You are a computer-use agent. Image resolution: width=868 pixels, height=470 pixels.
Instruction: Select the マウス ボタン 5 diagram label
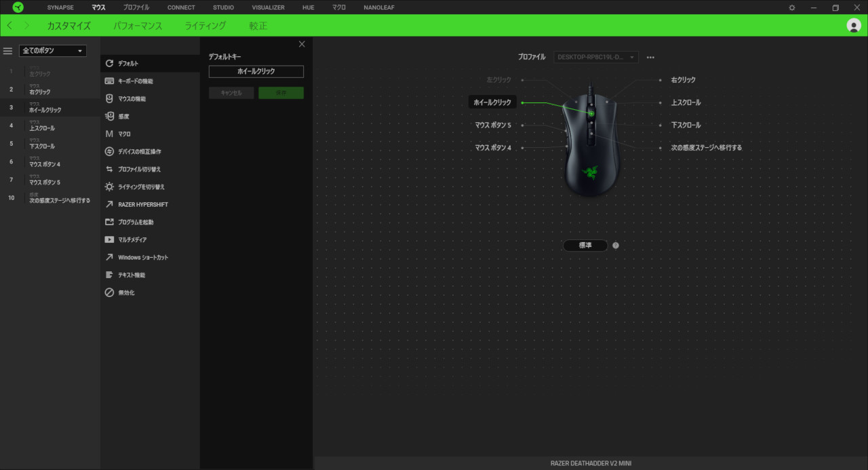pyautogui.click(x=493, y=125)
